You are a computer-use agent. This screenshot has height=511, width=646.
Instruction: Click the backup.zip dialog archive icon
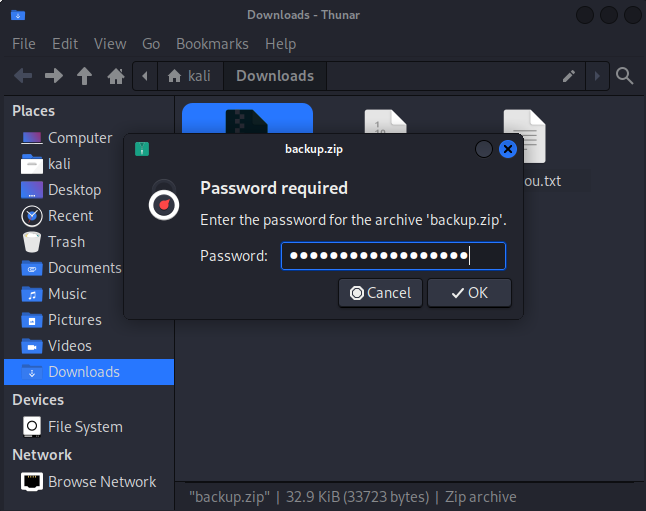tap(142, 149)
